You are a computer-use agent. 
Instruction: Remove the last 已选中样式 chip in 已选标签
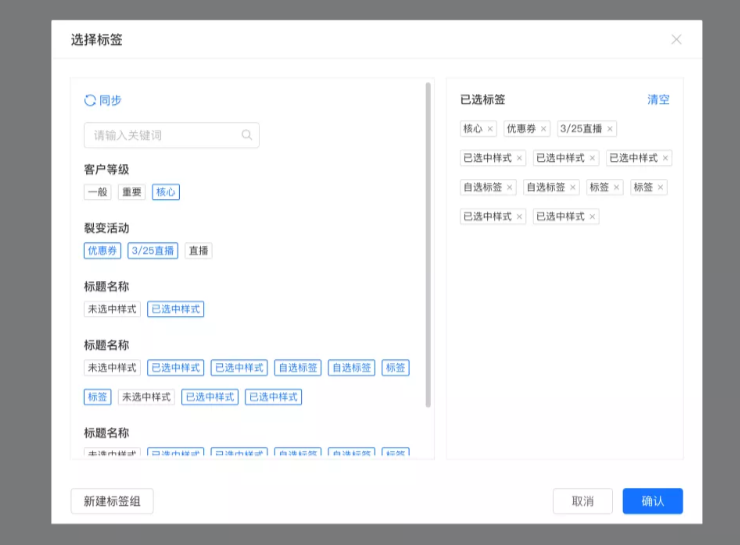pyautogui.click(x=592, y=217)
